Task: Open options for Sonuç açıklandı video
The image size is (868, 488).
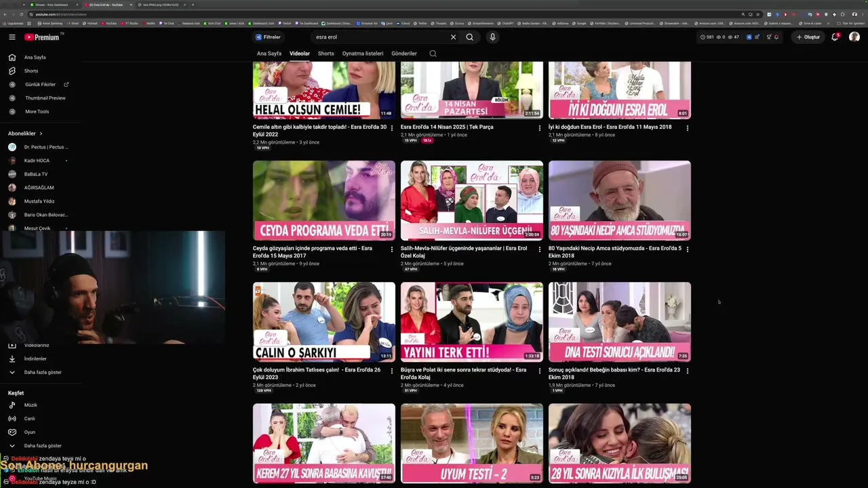Action: pos(688,371)
